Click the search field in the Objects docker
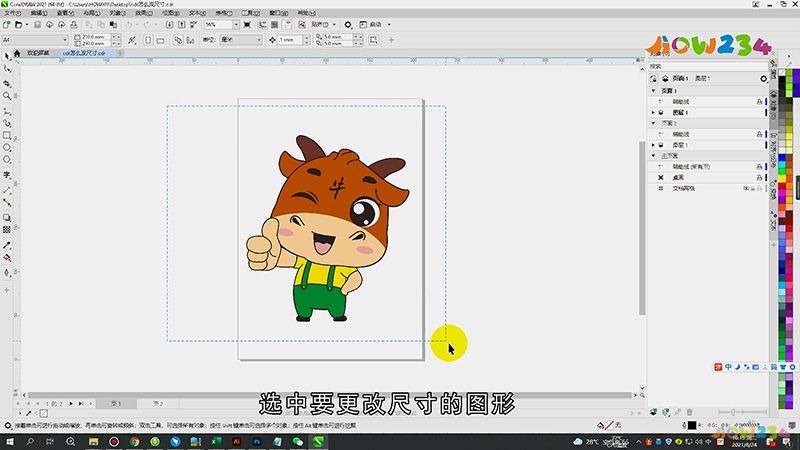 (x=708, y=66)
